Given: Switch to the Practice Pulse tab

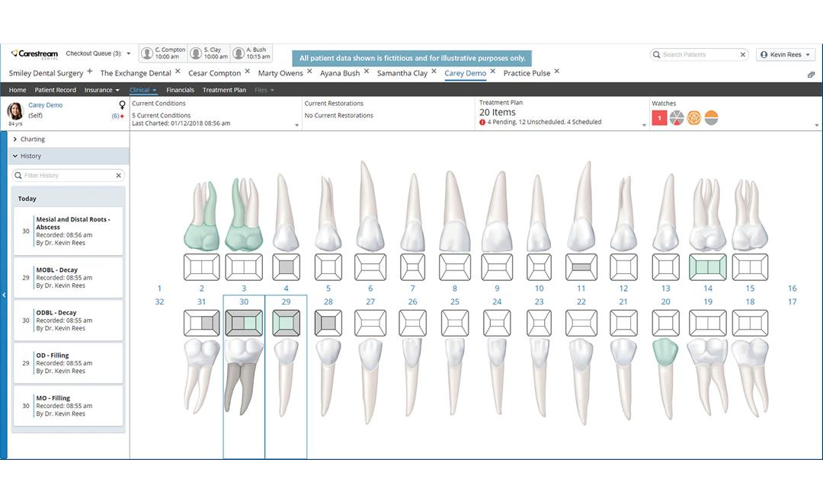Looking at the screenshot, I should click(527, 74).
